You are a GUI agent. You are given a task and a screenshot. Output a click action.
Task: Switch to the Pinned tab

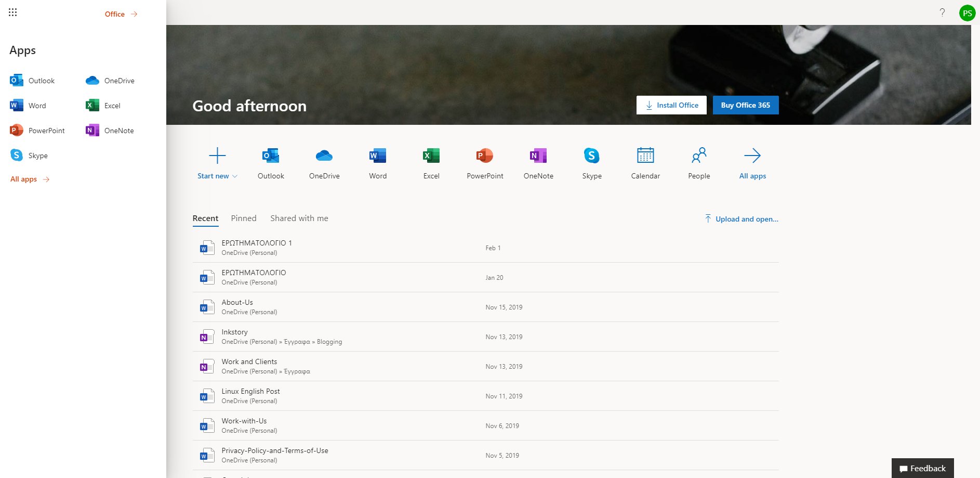tap(244, 218)
